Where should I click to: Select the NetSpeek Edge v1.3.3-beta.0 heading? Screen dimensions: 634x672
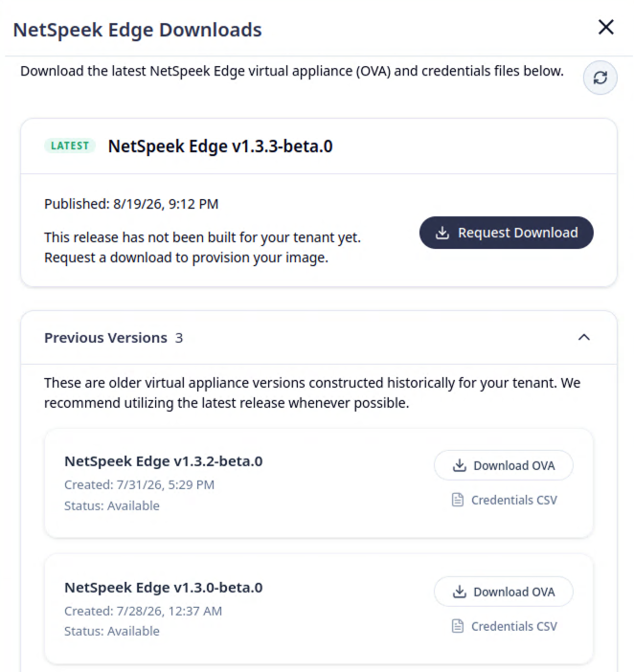coord(220,146)
